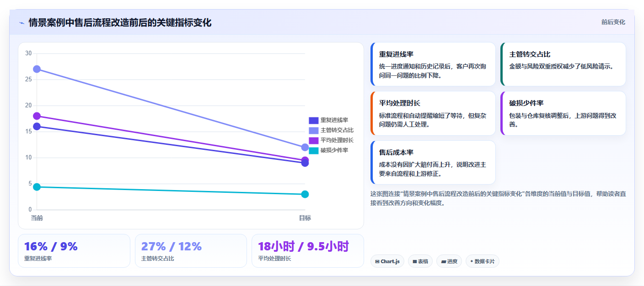Click the 18小时 / 9.5小时 stat card

[x=308, y=251]
